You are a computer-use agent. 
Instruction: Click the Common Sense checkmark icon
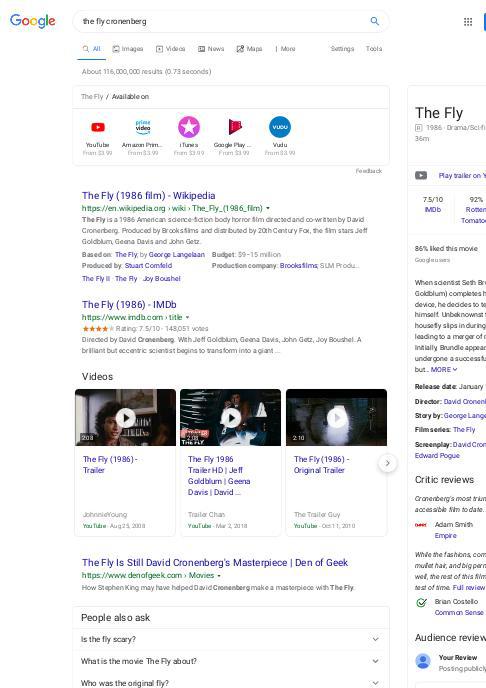(421, 602)
